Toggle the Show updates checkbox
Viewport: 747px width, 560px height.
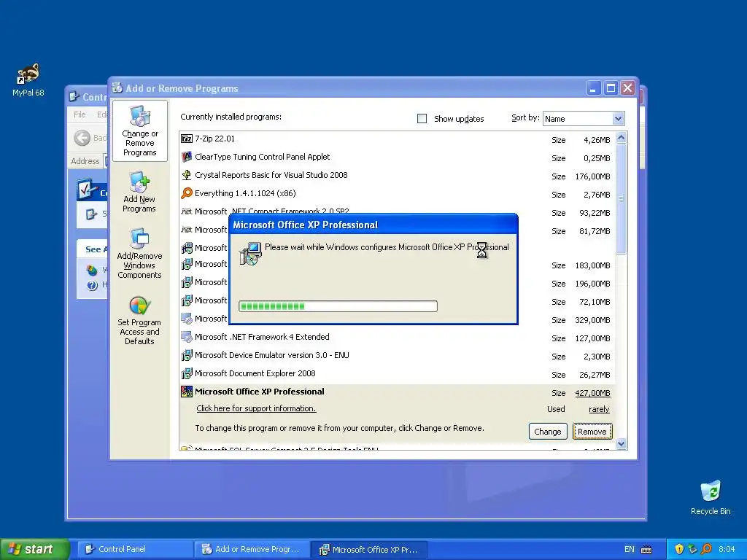pyautogui.click(x=422, y=119)
